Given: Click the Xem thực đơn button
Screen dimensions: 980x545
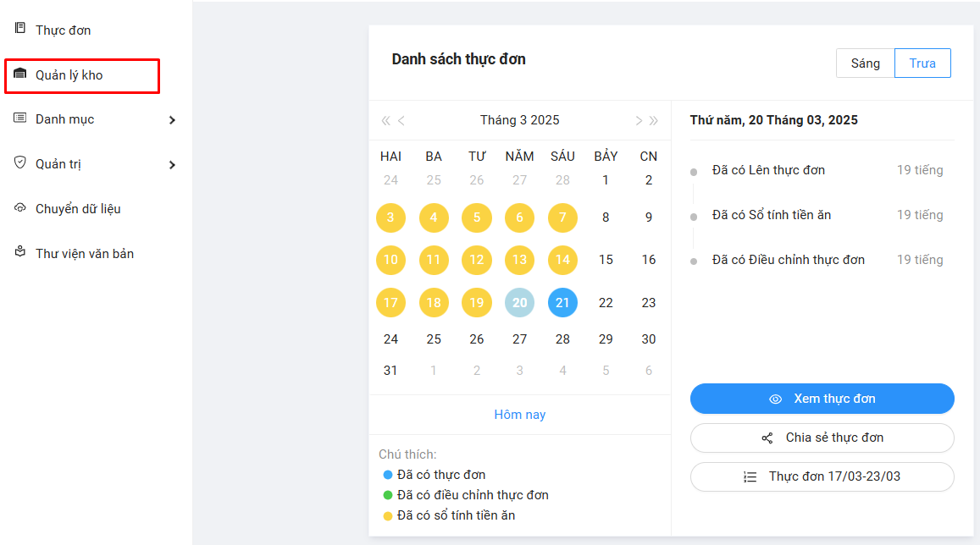Looking at the screenshot, I should click(822, 399).
